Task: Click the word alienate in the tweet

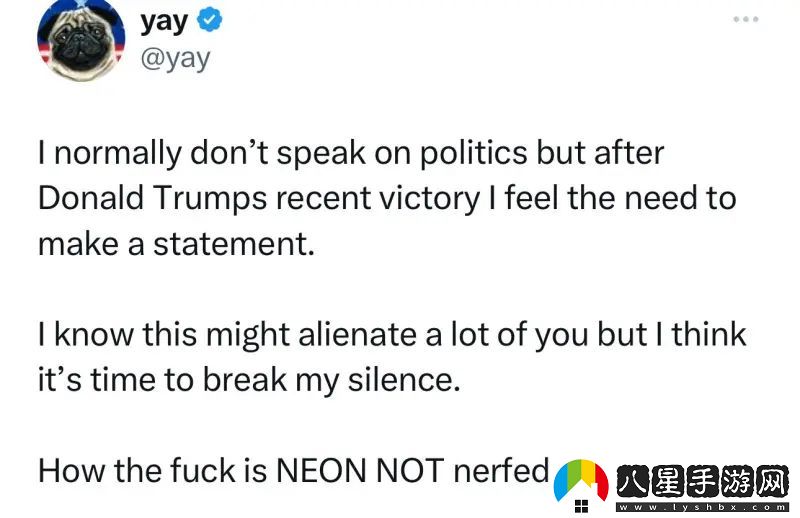Action: coord(369,334)
